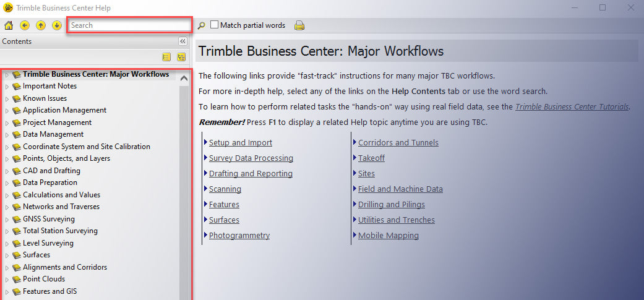Open the Takeoff link
Image resolution: width=644 pixels, height=300 pixels.
pos(371,158)
